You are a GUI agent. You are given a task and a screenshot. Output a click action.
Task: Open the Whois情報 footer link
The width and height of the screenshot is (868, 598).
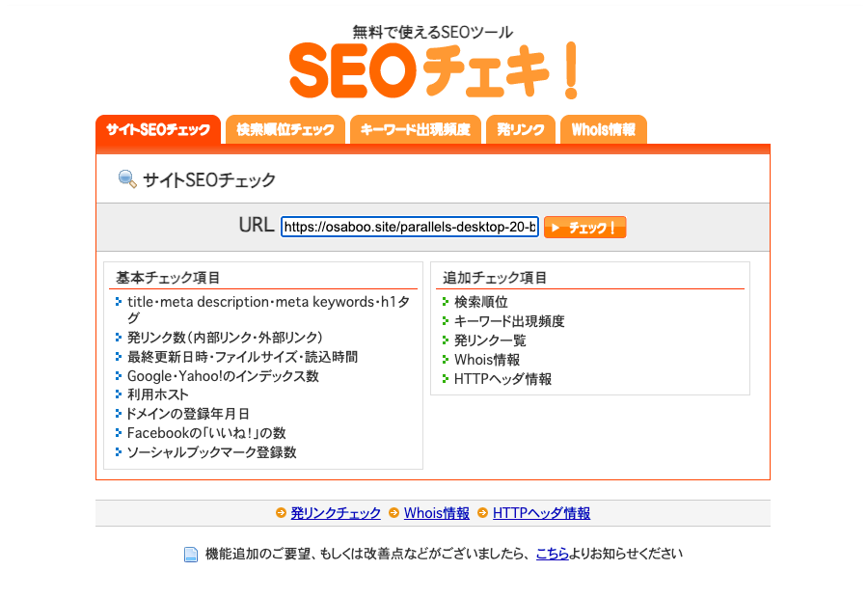click(x=437, y=513)
